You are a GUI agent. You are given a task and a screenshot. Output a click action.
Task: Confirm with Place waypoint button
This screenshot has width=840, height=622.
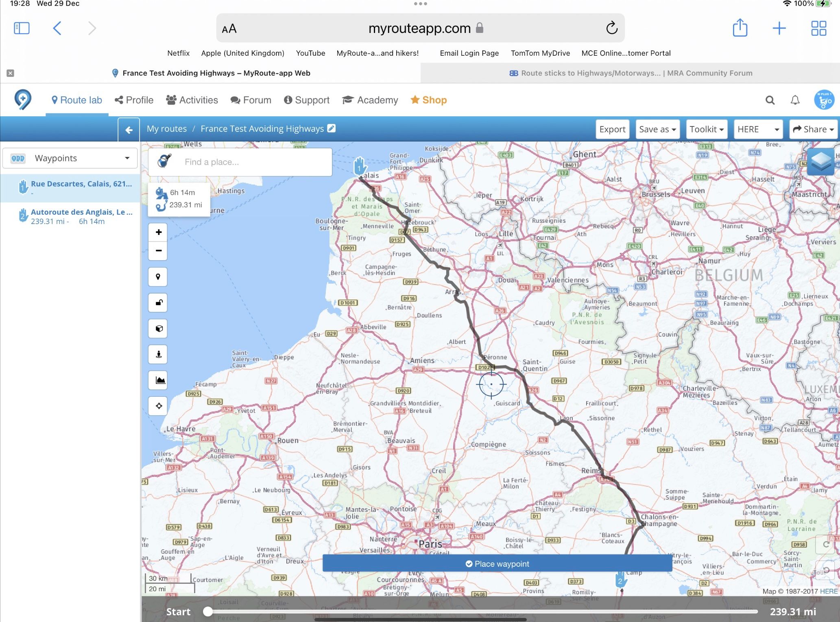pos(497,564)
